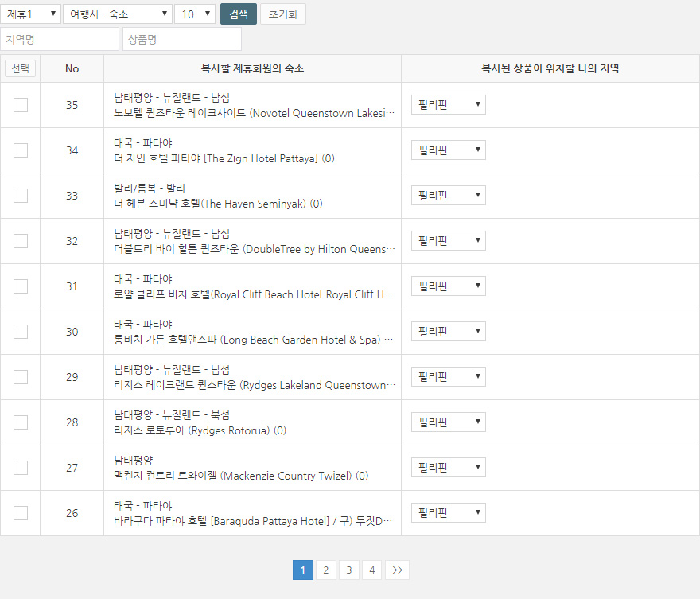Open 필리핀 region dropdown for row 29
Viewport: 700px width, 599px height.
[448, 377]
